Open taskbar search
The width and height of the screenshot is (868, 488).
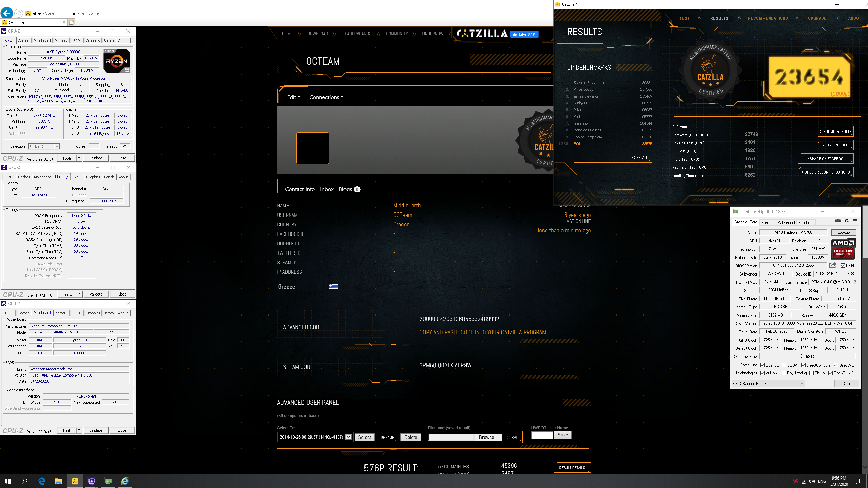tap(24, 481)
